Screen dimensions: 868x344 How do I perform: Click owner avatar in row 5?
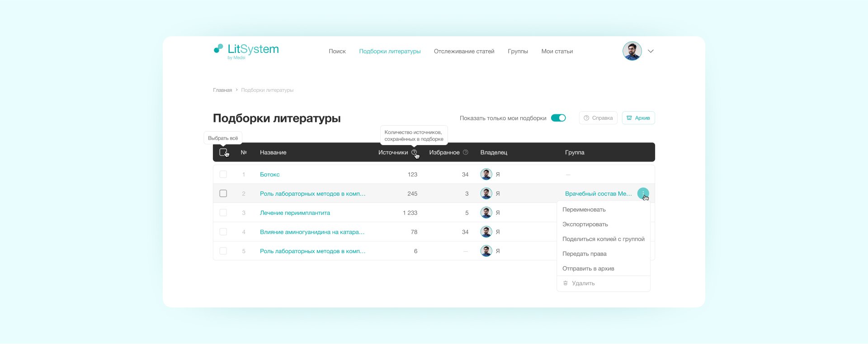[486, 251]
